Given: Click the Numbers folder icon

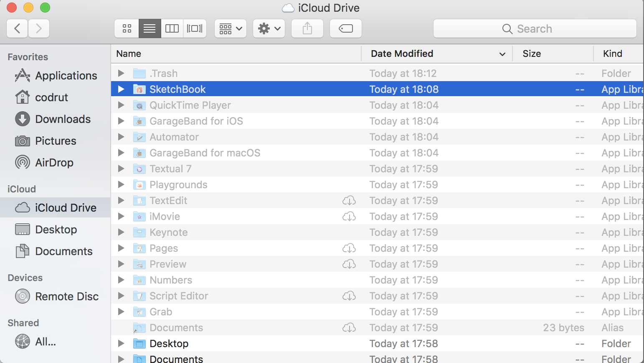Looking at the screenshot, I should tap(139, 280).
